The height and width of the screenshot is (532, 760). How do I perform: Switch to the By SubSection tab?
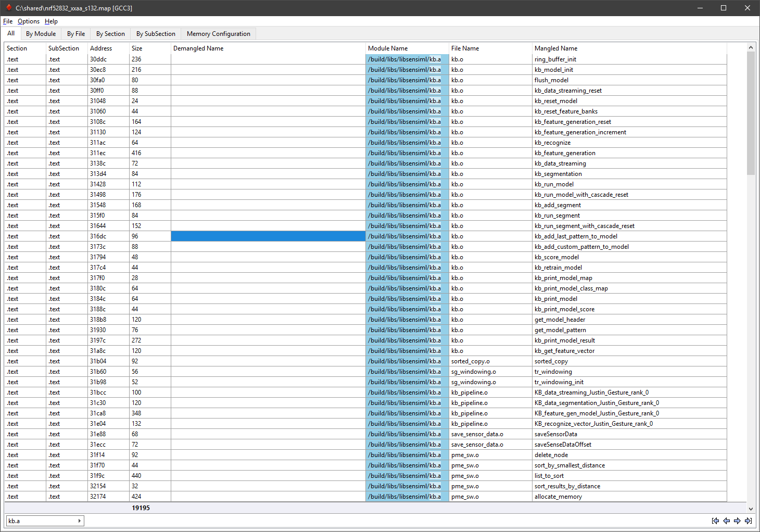pyautogui.click(x=156, y=34)
